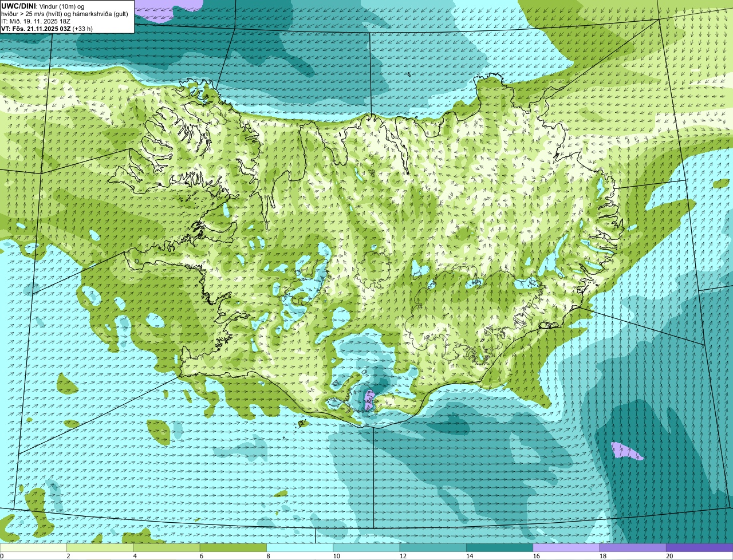Click the 6–8 m/s olive green legend swatch
This screenshot has width=733, height=560.
tap(234, 548)
